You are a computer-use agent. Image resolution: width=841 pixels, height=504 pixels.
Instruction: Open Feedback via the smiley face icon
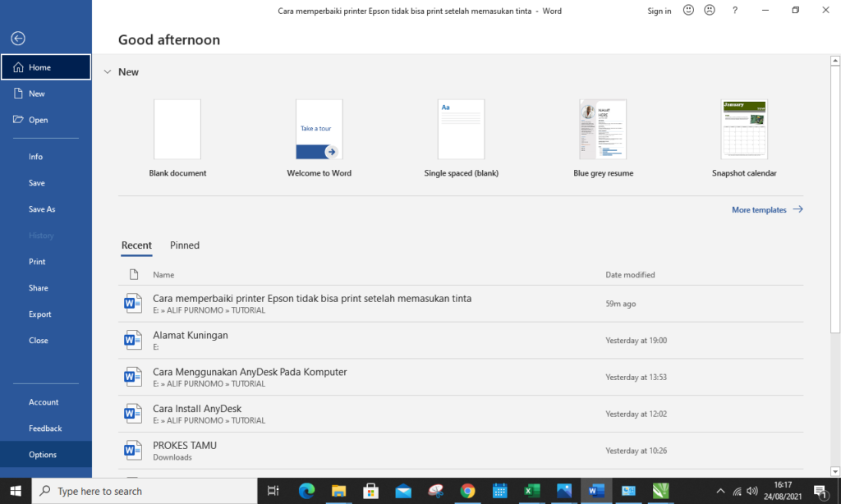[x=687, y=11]
